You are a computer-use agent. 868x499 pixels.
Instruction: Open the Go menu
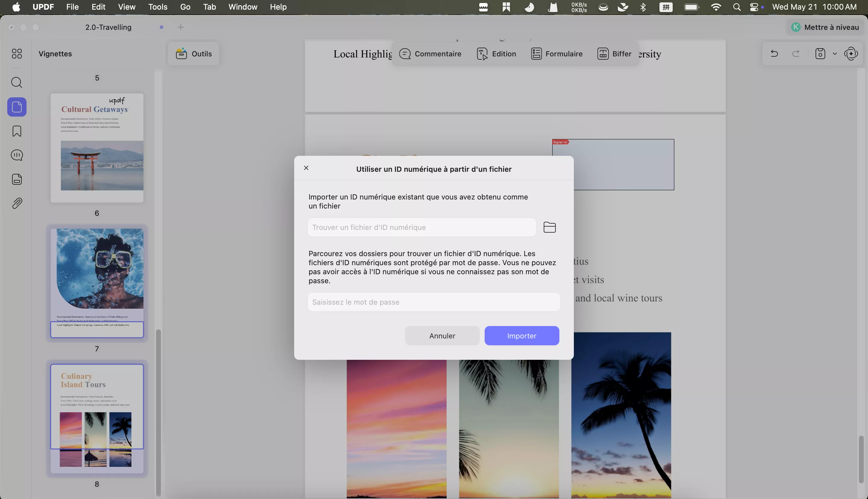(185, 7)
